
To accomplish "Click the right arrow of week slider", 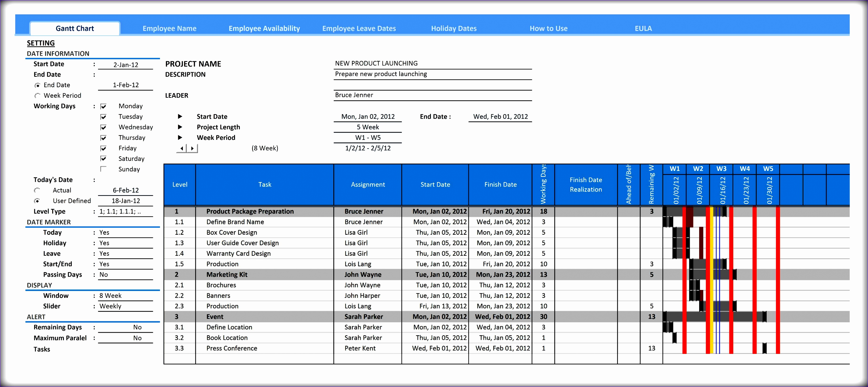I will [x=192, y=148].
